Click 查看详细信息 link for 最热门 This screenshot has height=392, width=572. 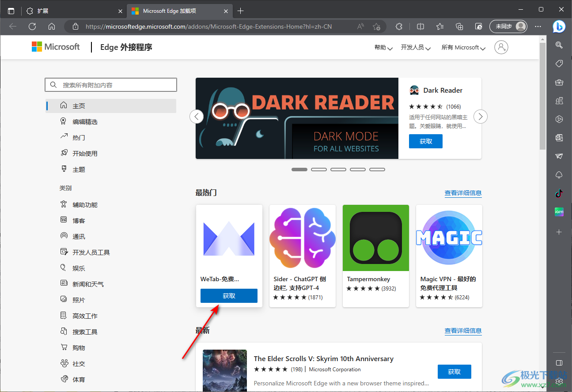(463, 193)
